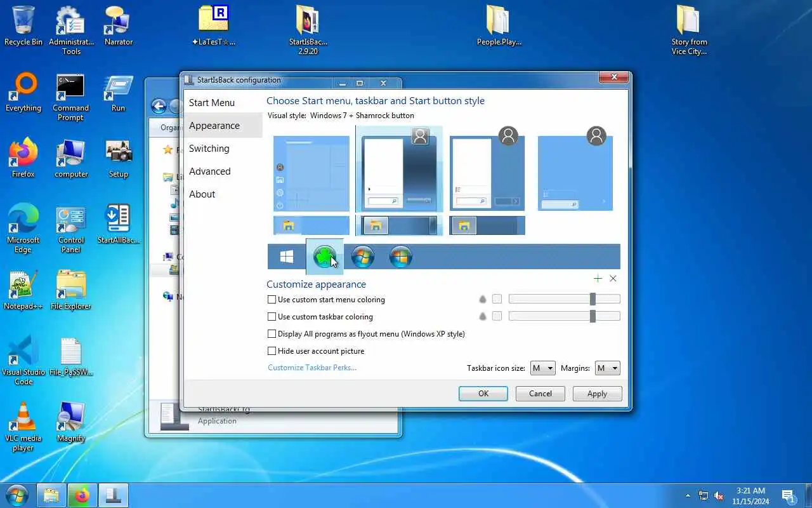Open the notification center icon
Screen dimensions: 812x508
pos(789,496)
